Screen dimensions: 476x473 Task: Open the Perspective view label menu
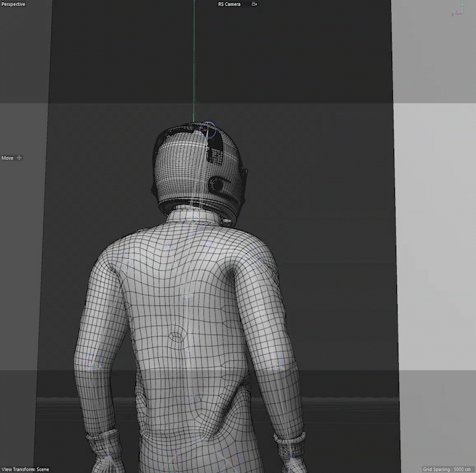point(13,4)
